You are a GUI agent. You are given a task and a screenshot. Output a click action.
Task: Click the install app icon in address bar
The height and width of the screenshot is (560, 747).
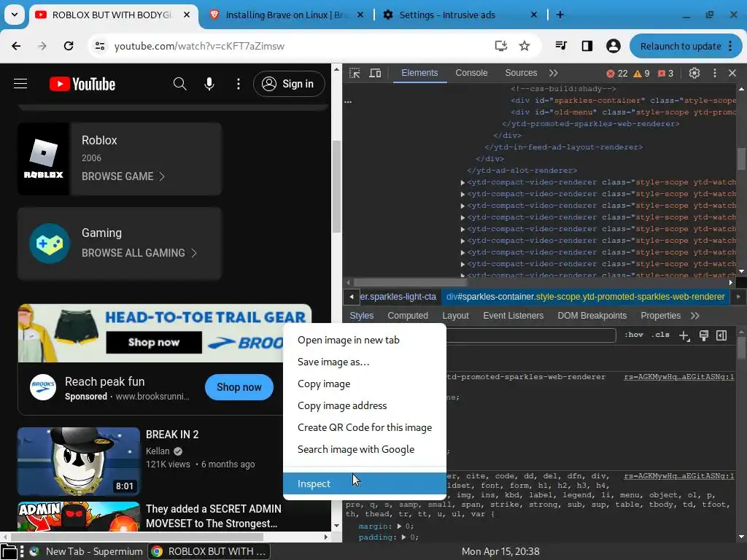click(x=500, y=46)
